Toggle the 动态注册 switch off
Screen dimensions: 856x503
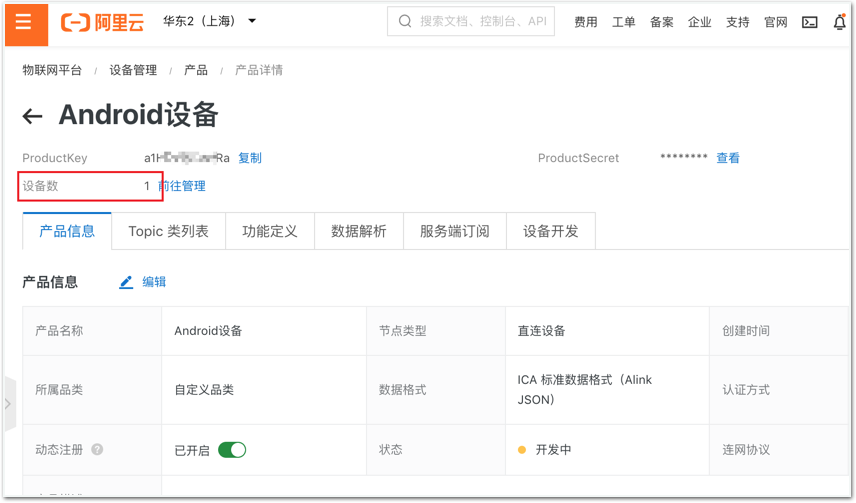(232, 450)
